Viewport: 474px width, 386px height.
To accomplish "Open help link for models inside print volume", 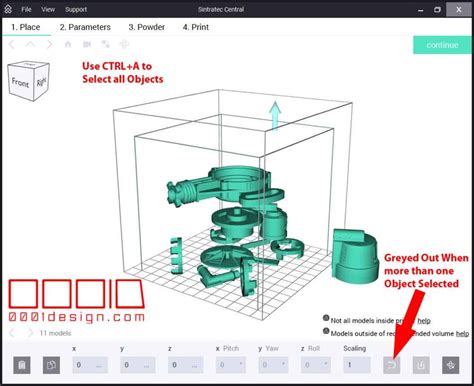I will pos(424,321).
